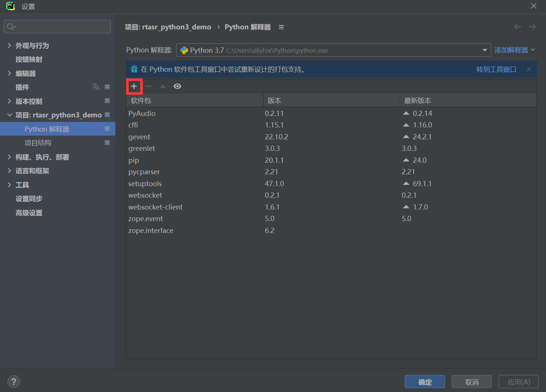Select the cffi package row

pos(331,125)
